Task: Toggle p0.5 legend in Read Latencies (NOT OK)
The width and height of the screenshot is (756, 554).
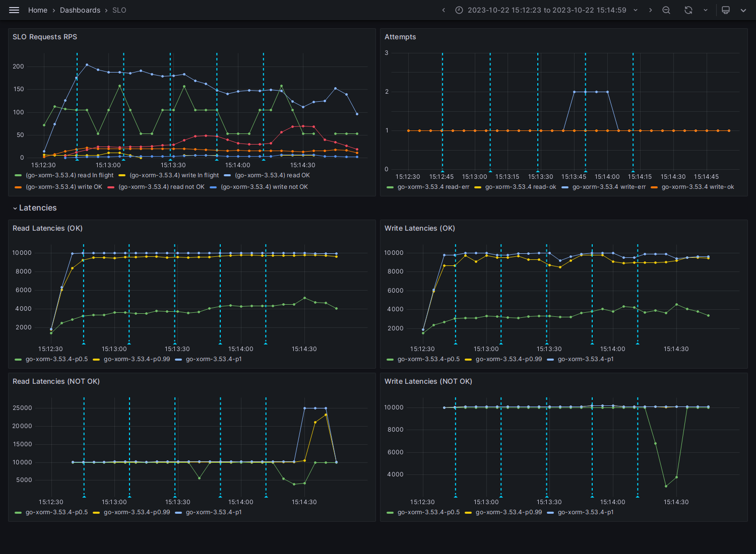Action: tap(56, 512)
